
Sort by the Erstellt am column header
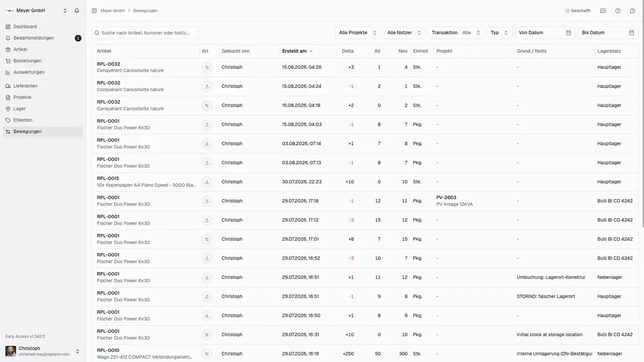(297, 51)
